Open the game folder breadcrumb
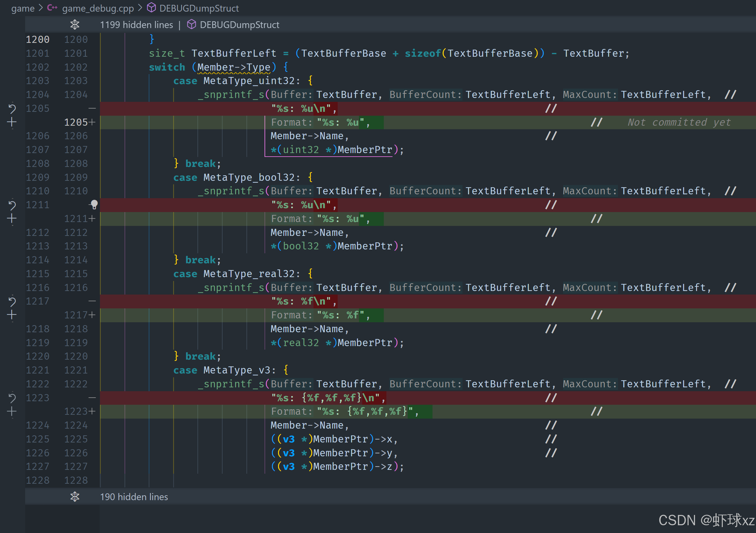 (x=23, y=8)
